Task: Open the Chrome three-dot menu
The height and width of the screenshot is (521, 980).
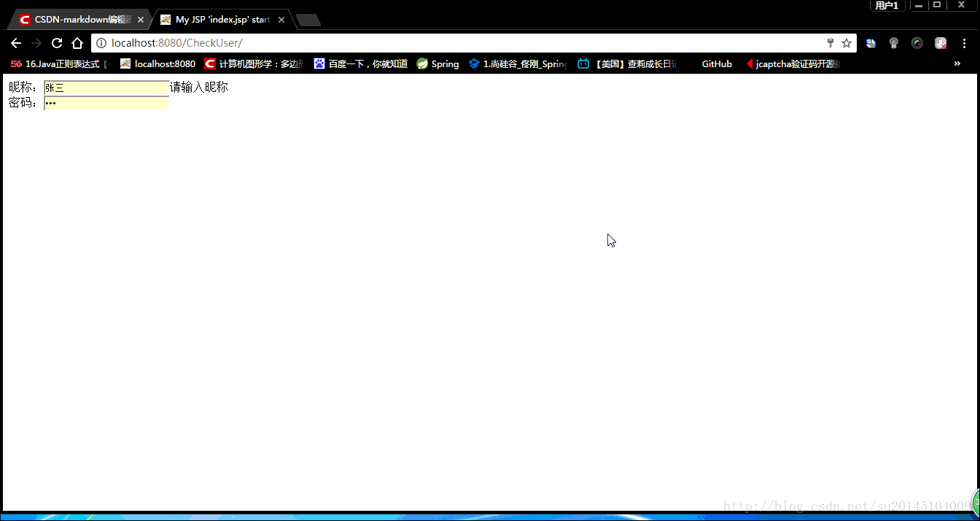Action: pyautogui.click(x=964, y=43)
